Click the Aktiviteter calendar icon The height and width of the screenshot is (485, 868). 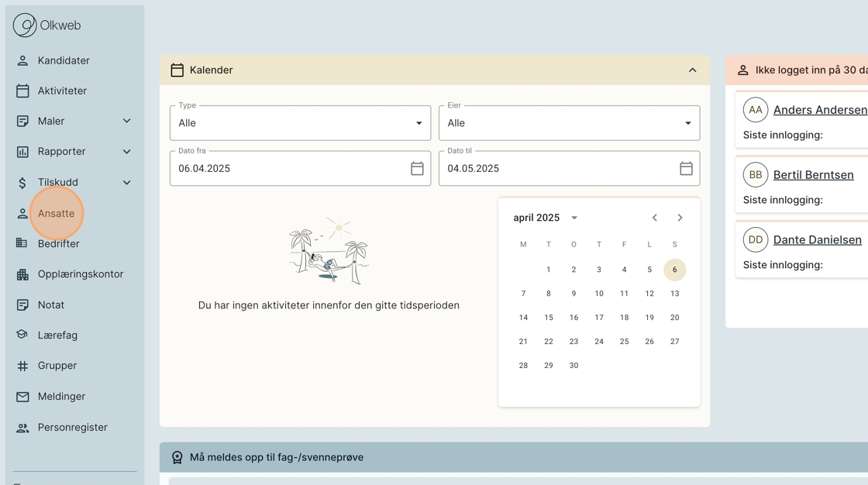click(22, 91)
